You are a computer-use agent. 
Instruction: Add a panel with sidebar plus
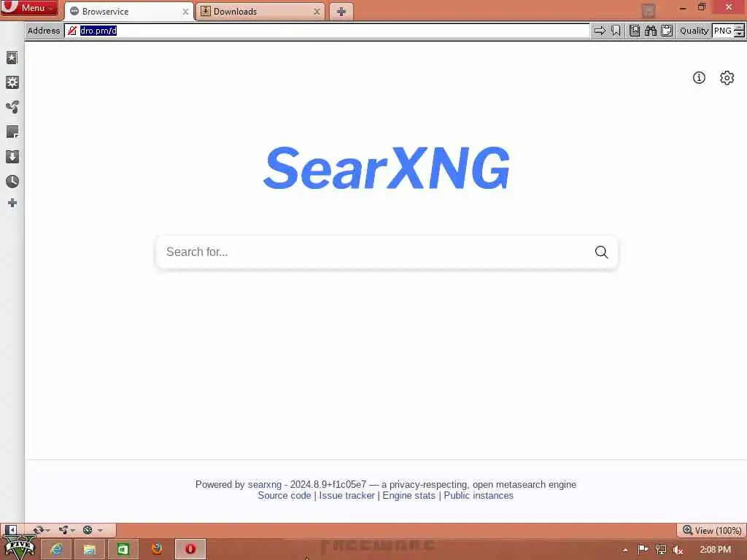point(12,203)
